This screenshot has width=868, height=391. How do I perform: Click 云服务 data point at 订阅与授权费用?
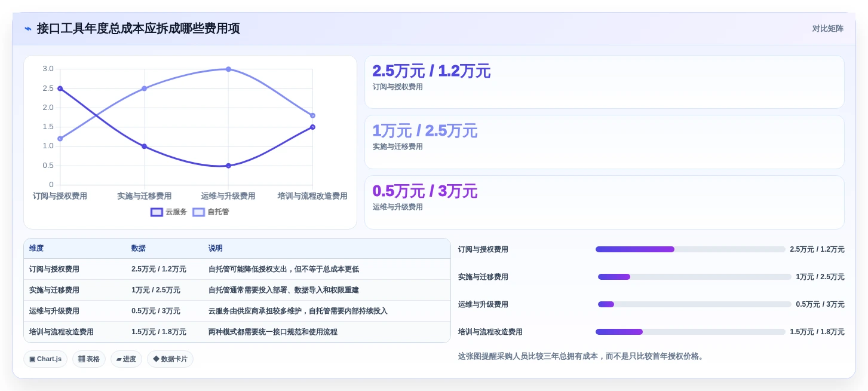(x=60, y=88)
